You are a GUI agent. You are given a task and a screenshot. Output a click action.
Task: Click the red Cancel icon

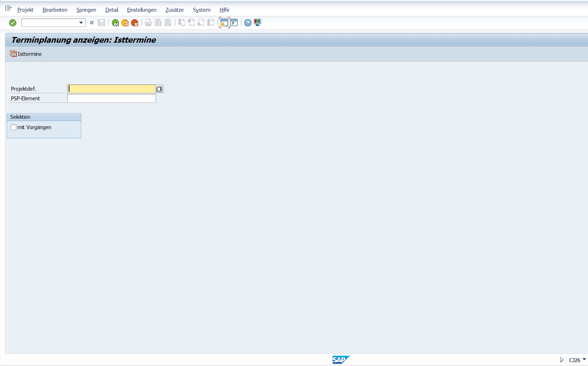pos(135,23)
